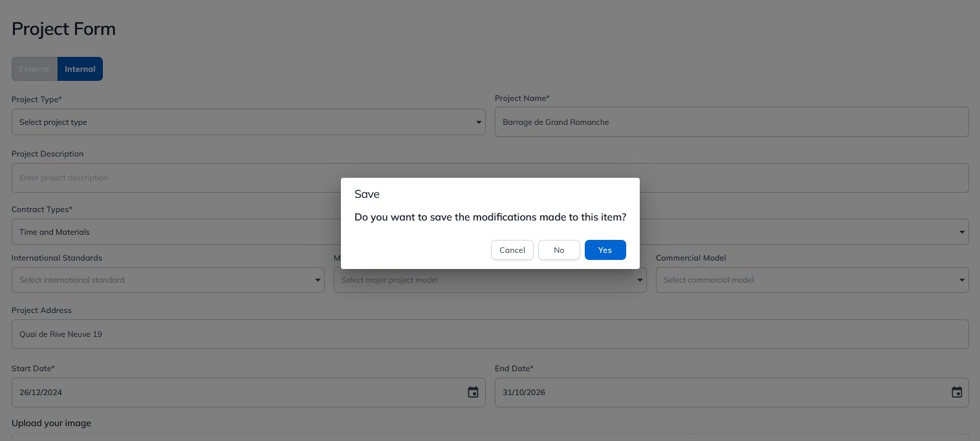
Task: Open the End Date calendar icon
Action: 957,393
